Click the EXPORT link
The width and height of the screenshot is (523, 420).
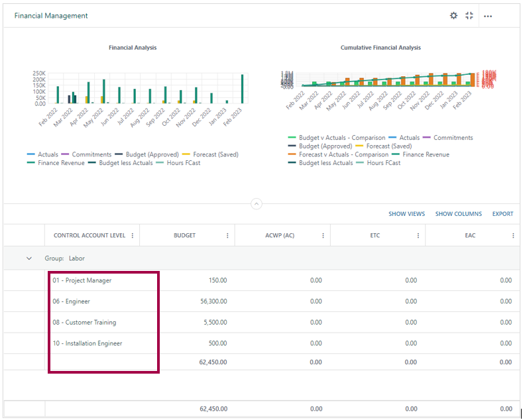click(x=502, y=214)
